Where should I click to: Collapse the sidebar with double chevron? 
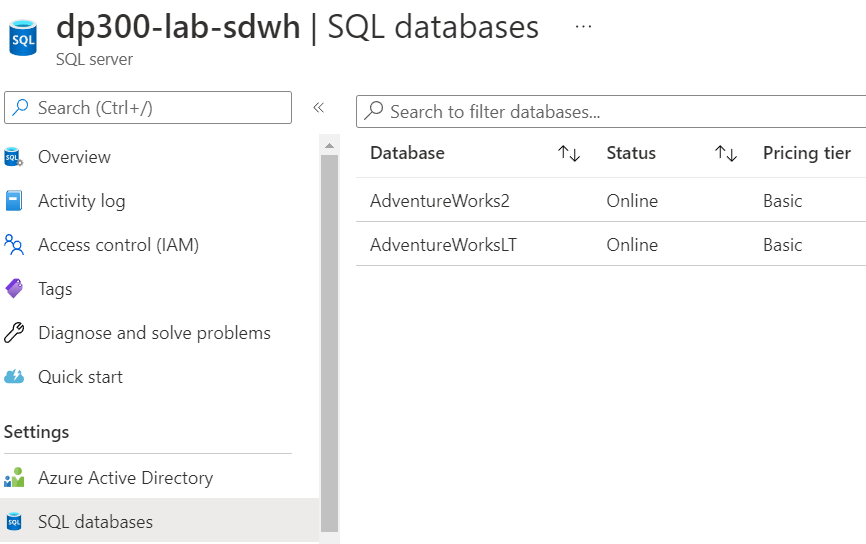coord(319,108)
